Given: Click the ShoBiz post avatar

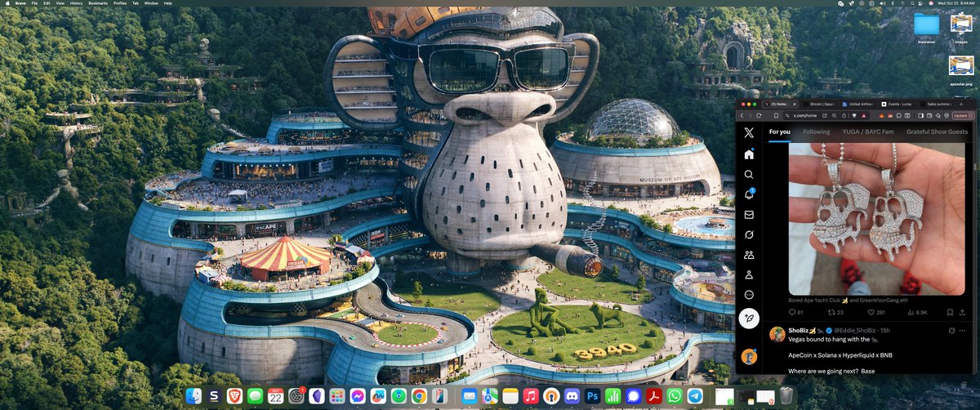Looking at the screenshot, I should [x=778, y=333].
